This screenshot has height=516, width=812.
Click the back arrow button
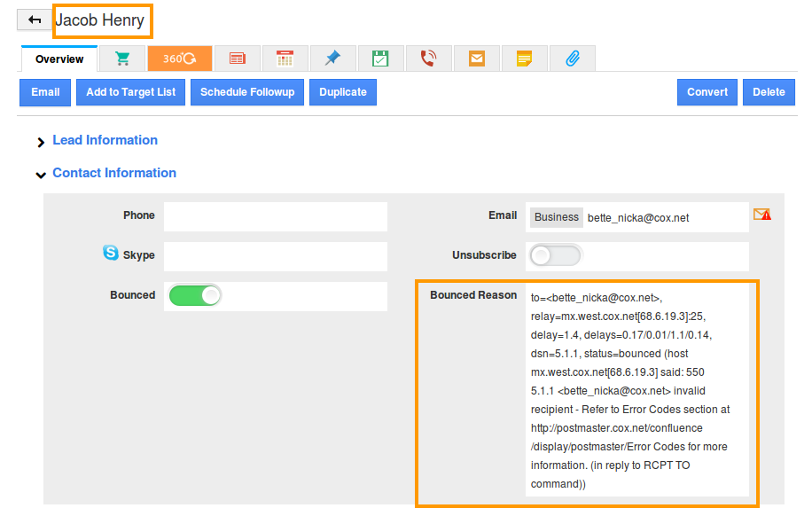pyautogui.click(x=35, y=20)
